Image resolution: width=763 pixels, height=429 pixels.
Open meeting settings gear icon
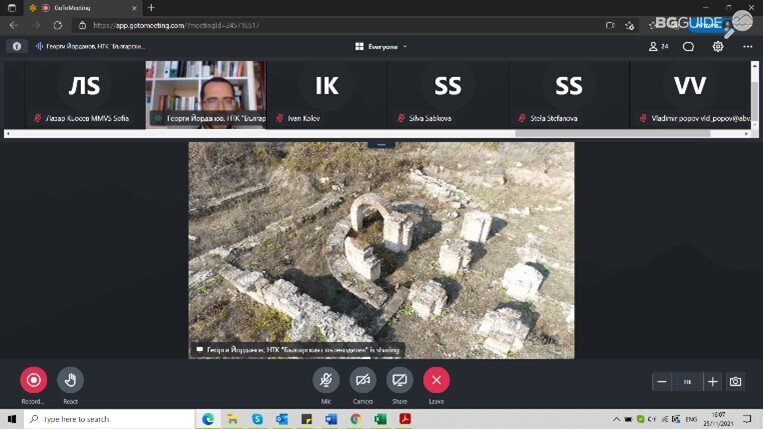coord(718,46)
